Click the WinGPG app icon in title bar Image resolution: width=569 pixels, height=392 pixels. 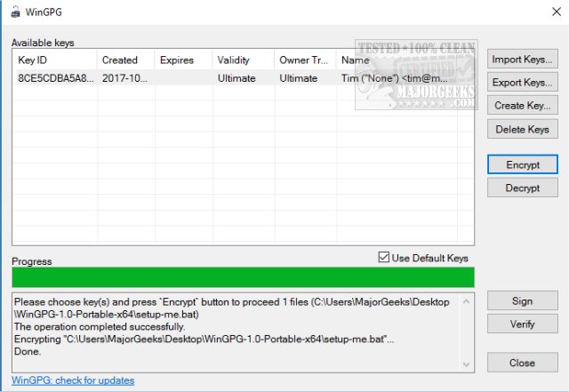tap(15, 12)
